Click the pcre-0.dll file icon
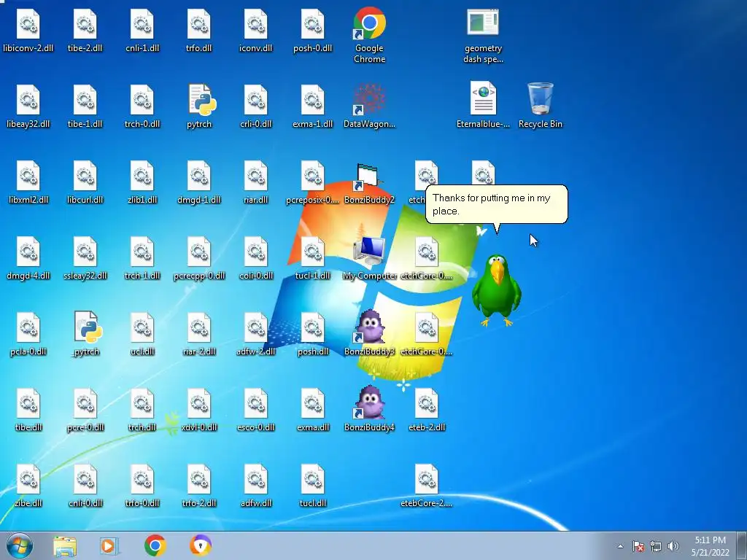This screenshot has width=747, height=560. (85, 410)
